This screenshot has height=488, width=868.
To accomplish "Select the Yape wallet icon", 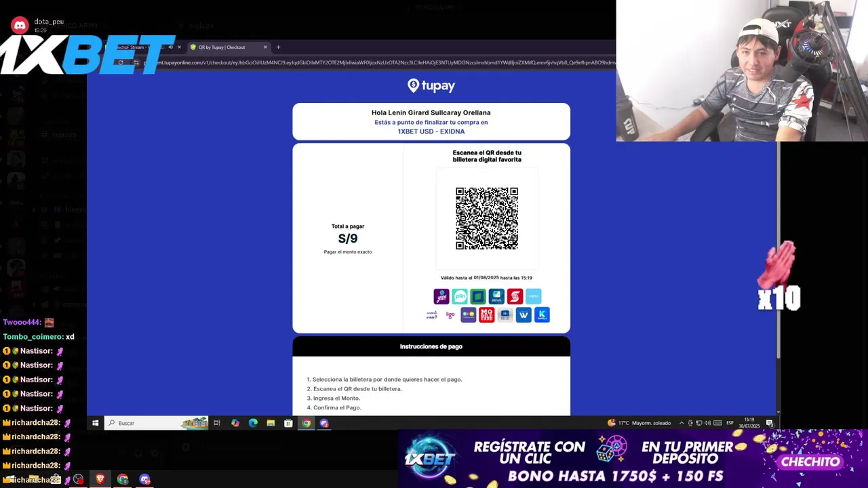I will click(x=441, y=296).
